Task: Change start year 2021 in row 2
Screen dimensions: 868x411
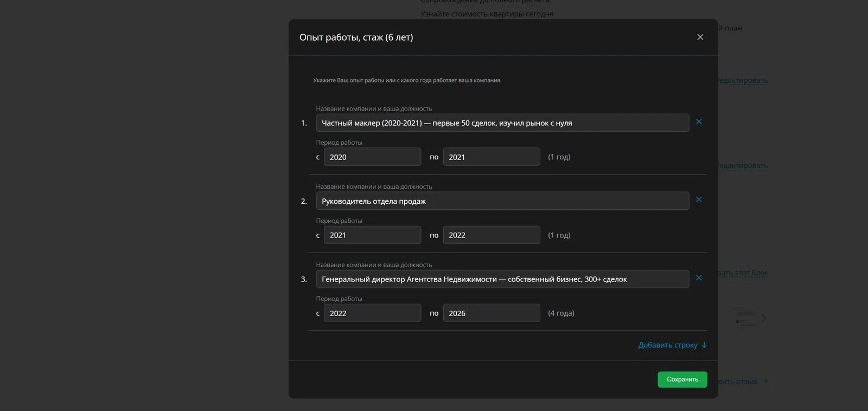Action: (372, 235)
